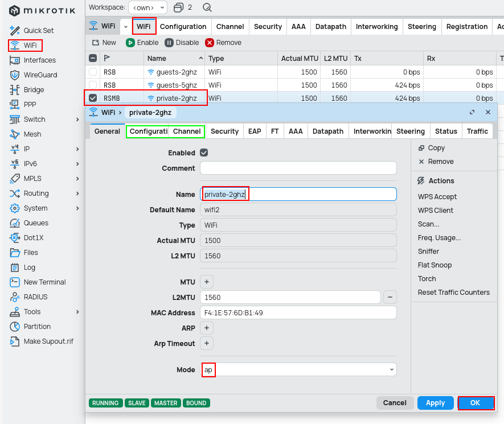
Task: Click the Comment input field
Action: [x=298, y=168]
